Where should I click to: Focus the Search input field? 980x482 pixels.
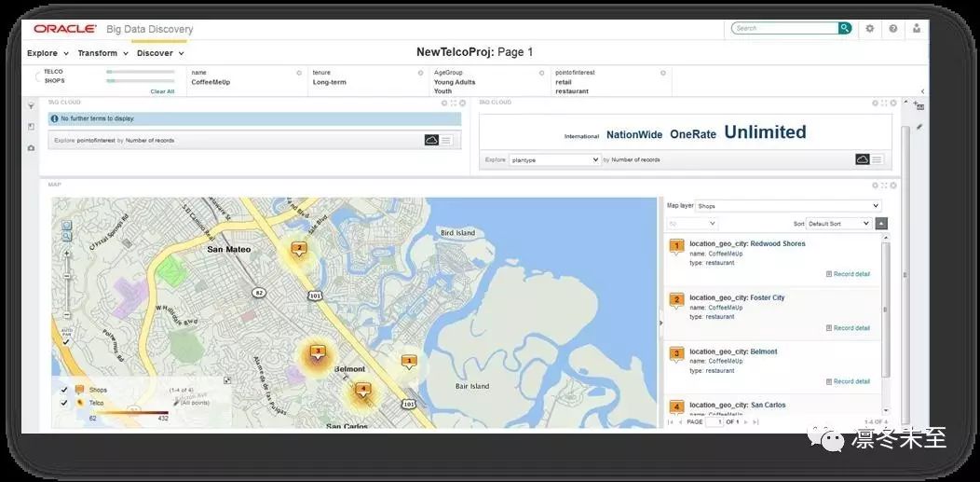click(x=785, y=28)
